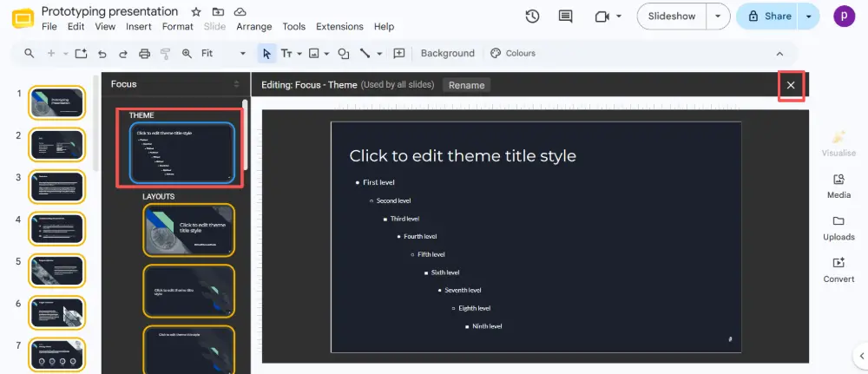
Task: Click the move to folder icon
Action: [218, 11]
